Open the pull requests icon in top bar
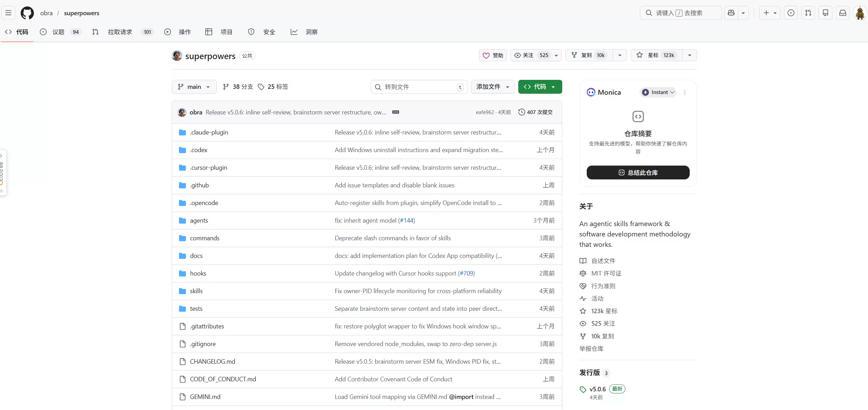868x410 pixels. [808, 13]
